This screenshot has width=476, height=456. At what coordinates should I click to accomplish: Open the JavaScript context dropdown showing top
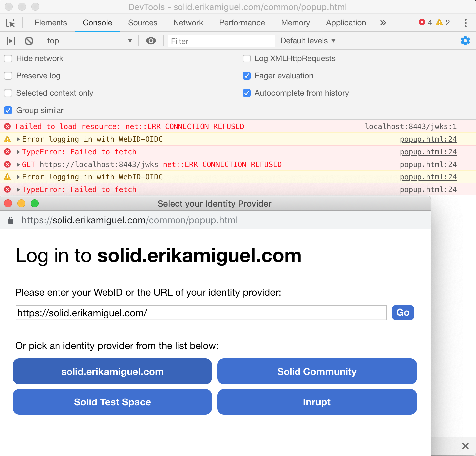(88, 41)
